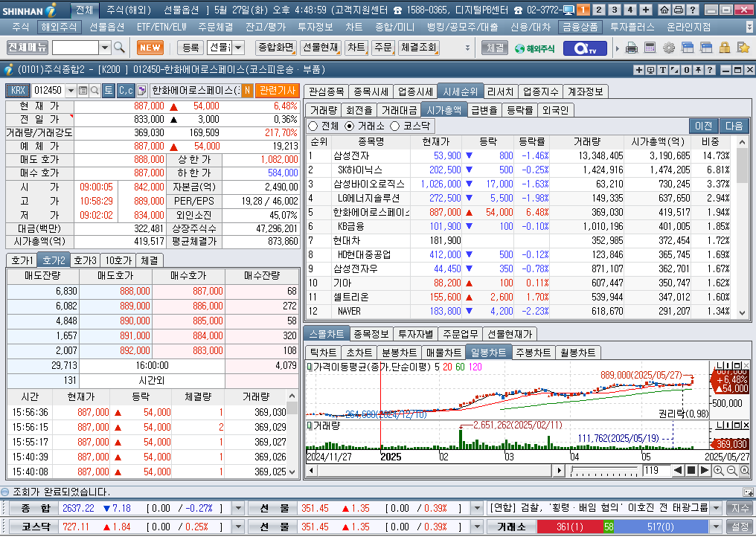Open favorites star icon in the toolbar
The height and width of the screenshot is (537, 756).
coord(743,48)
